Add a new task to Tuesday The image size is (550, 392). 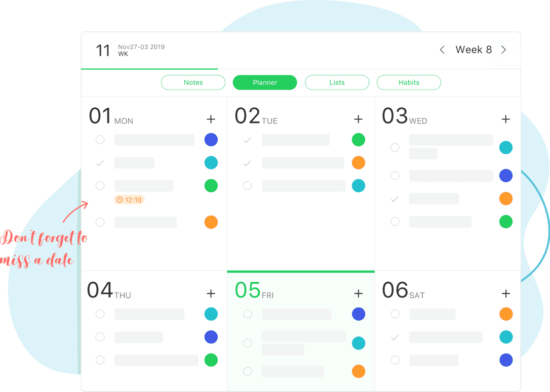click(x=359, y=119)
